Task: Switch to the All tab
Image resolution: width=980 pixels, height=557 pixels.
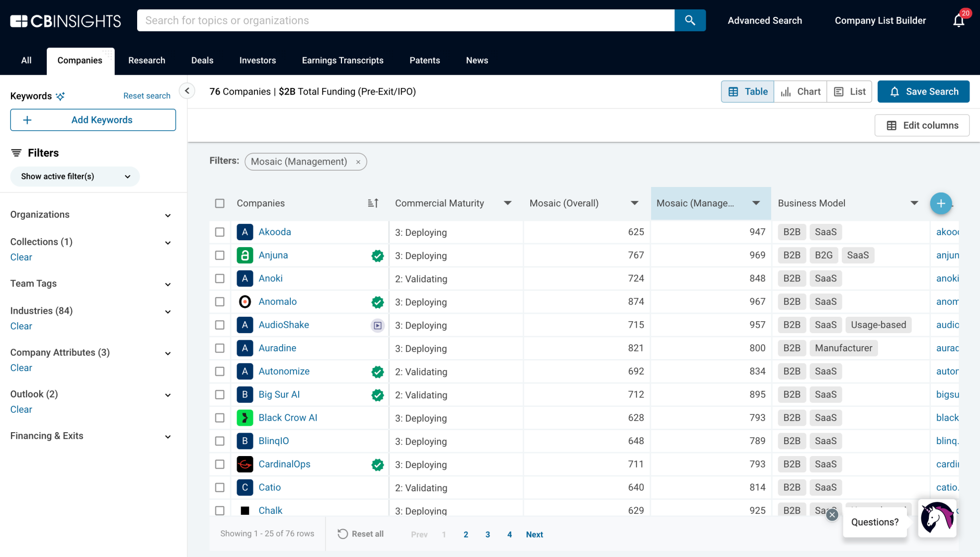Action: (x=26, y=61)
